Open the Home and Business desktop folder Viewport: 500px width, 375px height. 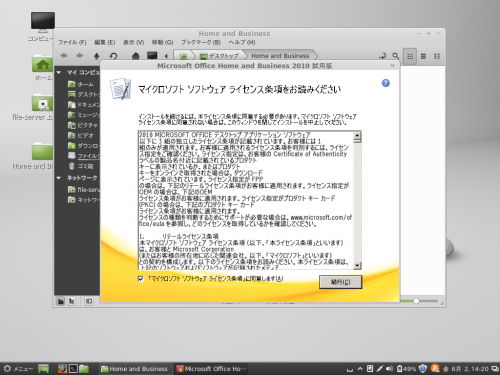click(x=33, y=156)
